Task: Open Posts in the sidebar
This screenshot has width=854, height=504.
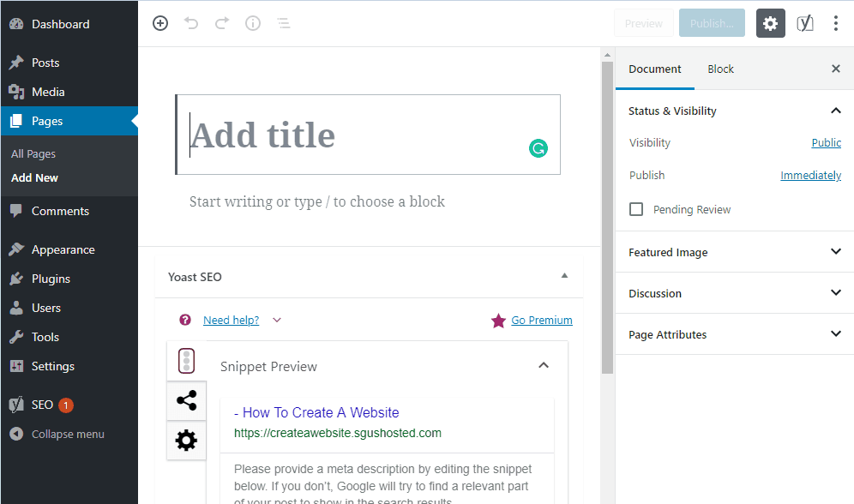Action: [x=69, y=63]
